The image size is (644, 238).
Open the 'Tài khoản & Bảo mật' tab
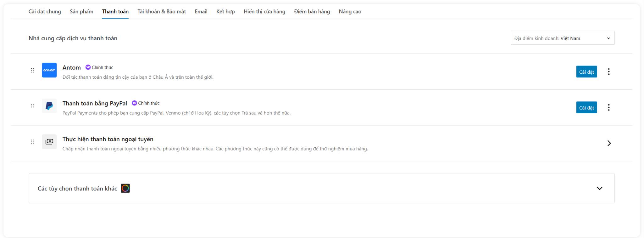click(x=162, y=12)
